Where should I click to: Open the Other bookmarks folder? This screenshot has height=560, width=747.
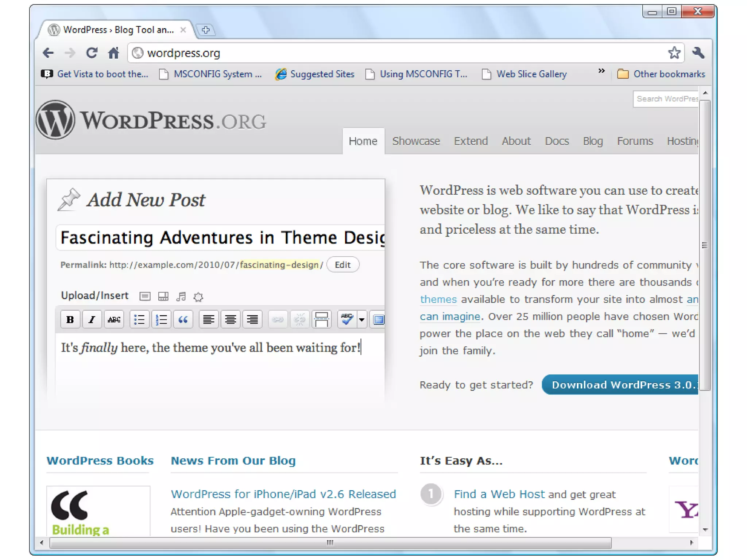pos(661,74)
